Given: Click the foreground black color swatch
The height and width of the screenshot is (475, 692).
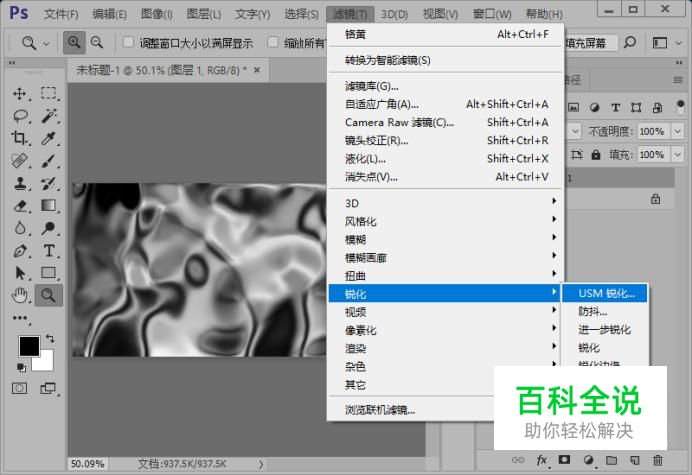Looking at the screenshot, I should 29,346.
